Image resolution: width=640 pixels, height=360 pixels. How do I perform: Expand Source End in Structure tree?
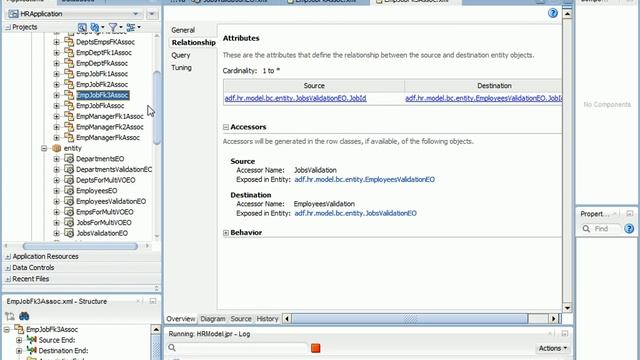click(19, 340)
